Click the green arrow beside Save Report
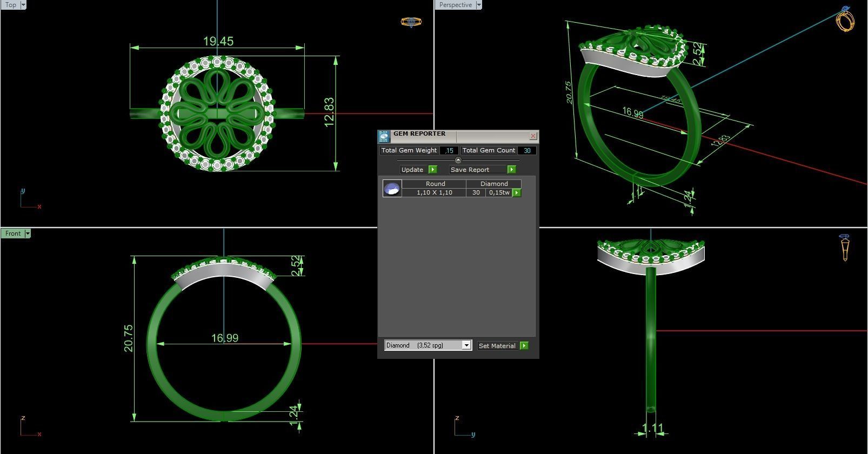The height and width of the screenshot is (454, 868). (511, 170)
